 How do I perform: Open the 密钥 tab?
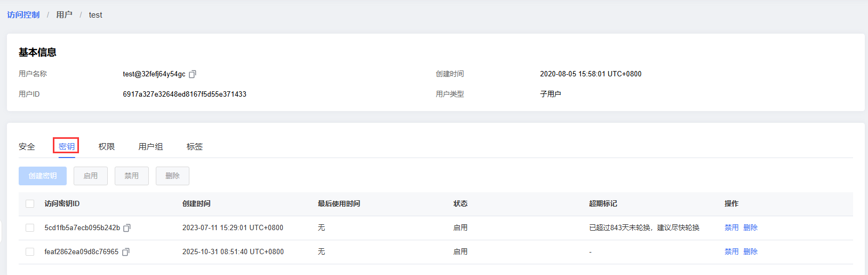[x=67, y=147]
